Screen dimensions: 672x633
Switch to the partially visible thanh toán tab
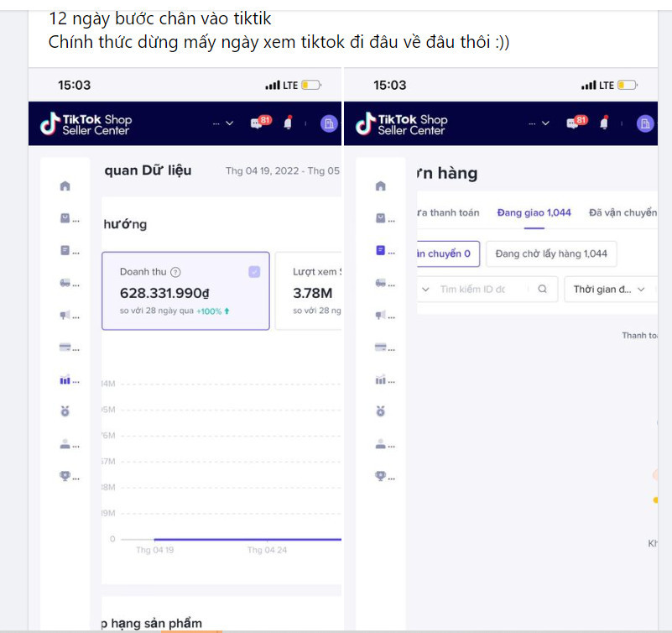coord(448,212)
